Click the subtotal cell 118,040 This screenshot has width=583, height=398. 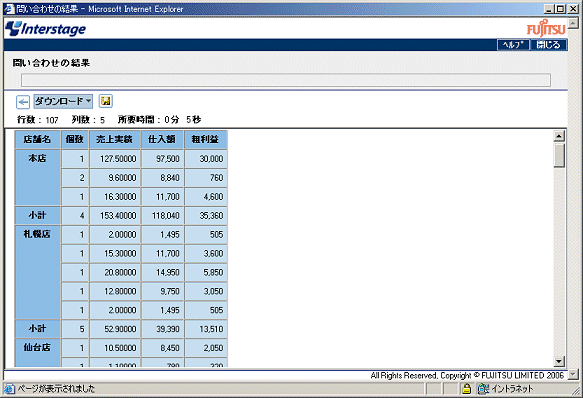point(162,216)
